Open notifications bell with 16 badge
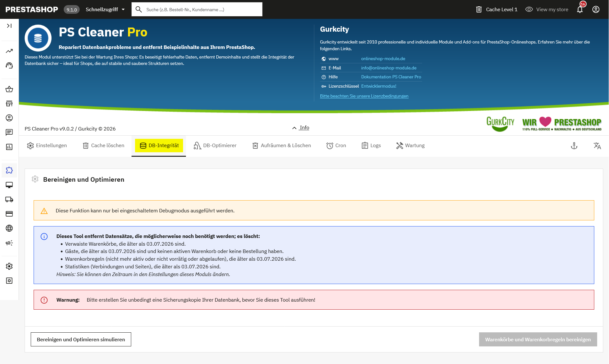This screenshot has width=609, height=364. [x=580, y=10]
